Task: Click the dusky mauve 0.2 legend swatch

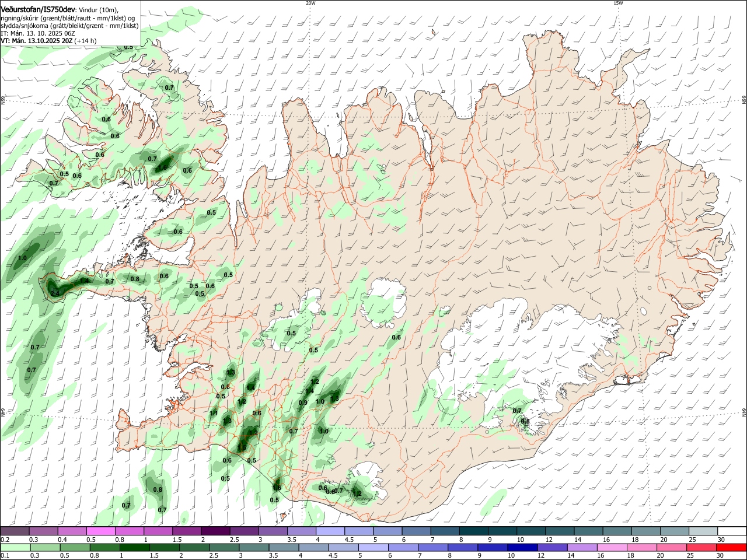Action: click(15, 531)
